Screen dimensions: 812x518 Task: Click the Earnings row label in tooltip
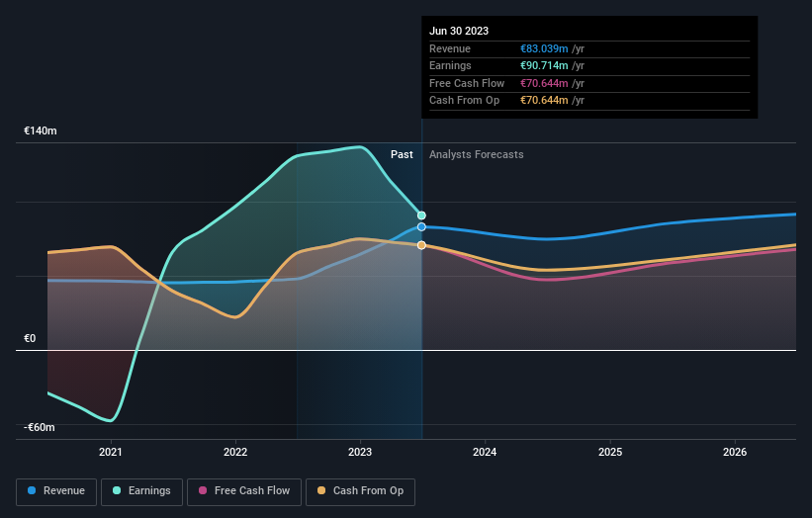coord(451,65)
